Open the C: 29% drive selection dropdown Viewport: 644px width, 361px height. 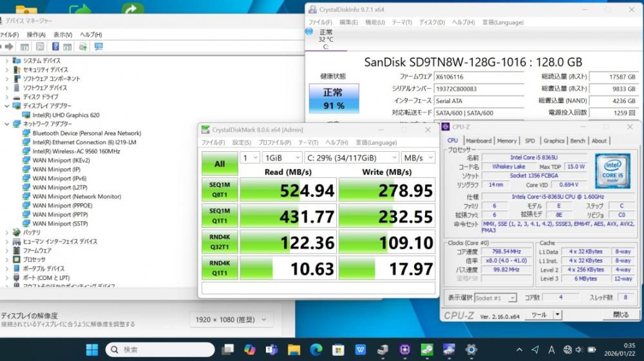[x=352, y=158]
